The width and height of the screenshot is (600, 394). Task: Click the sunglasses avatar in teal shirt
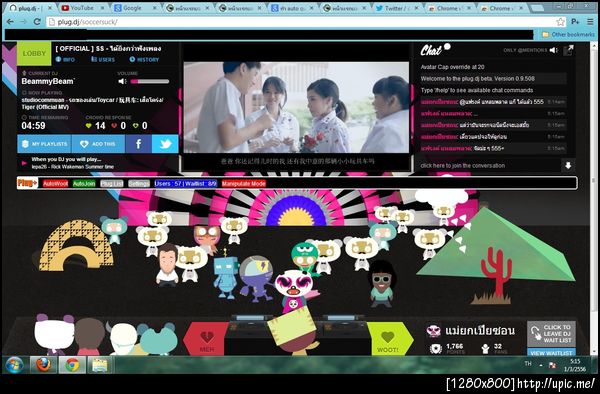382,284
